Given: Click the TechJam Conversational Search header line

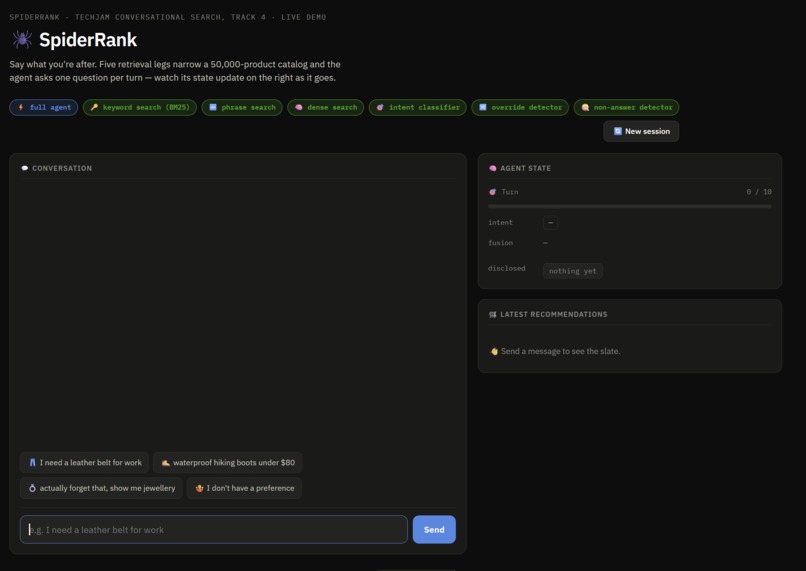Looking at the screenshot, I should pos(168,17).
